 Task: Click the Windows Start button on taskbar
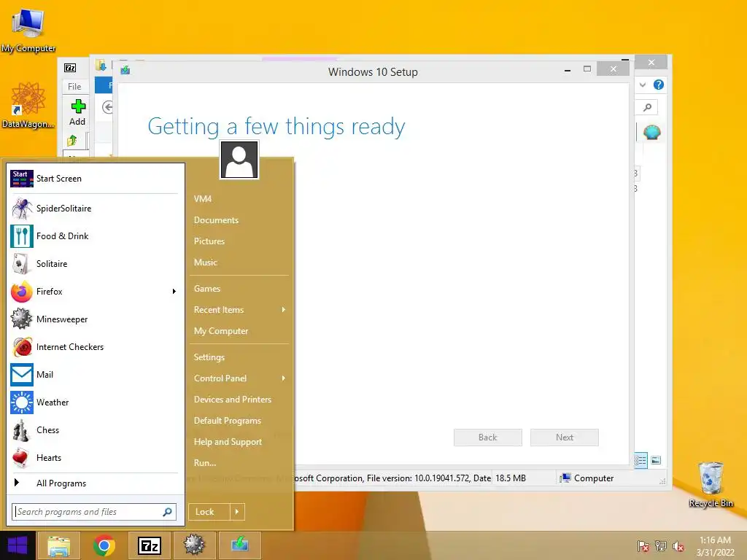click(x=18, y=545)
